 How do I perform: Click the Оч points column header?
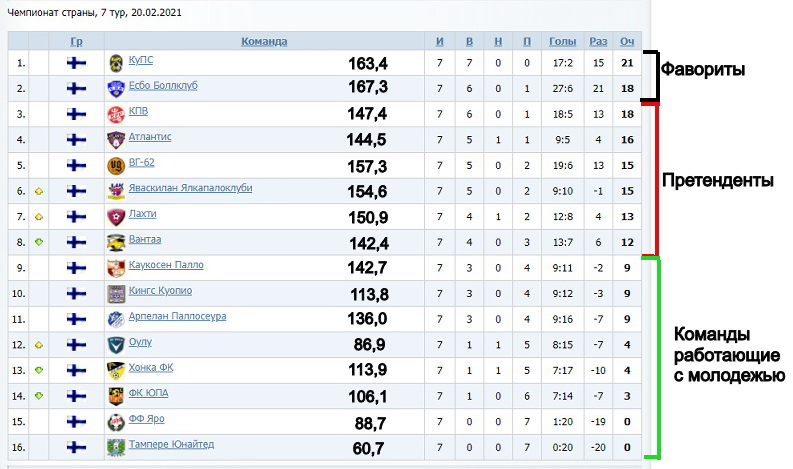pyautogui.click(x=627, y=41)
